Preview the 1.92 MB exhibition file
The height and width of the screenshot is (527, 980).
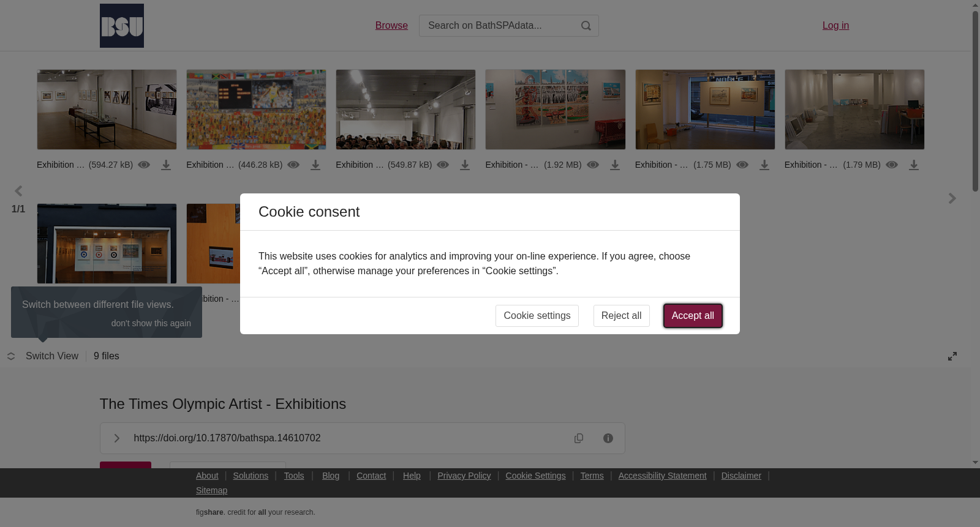(593, 165)
